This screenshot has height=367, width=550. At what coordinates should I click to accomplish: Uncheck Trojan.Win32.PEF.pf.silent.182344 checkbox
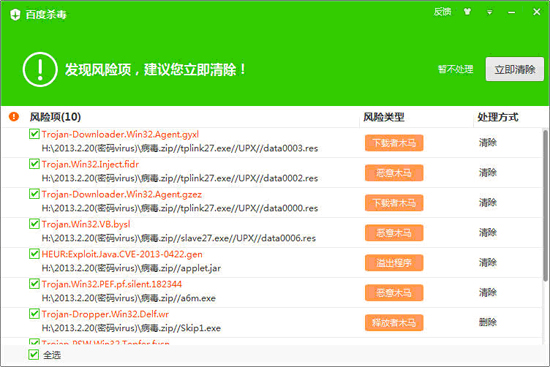(34, 283)
